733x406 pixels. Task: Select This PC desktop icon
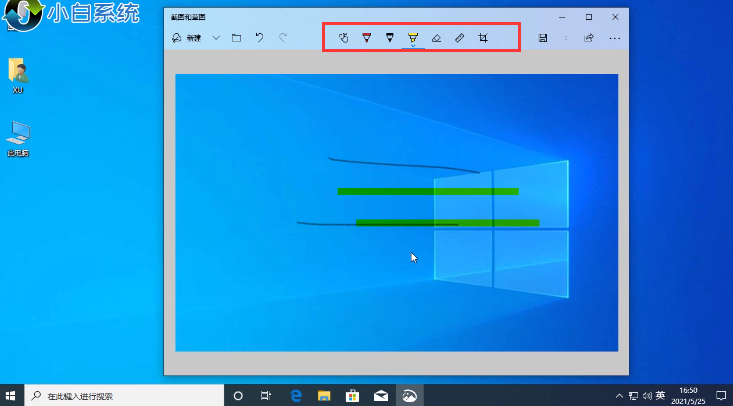click(18, 138)
